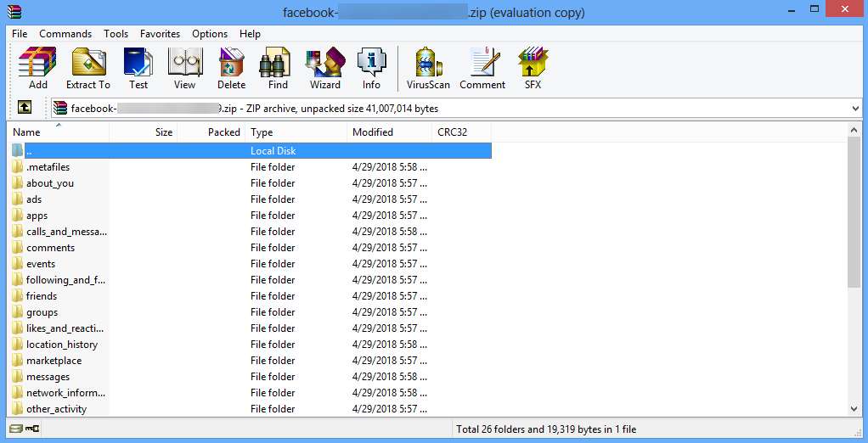This screenshot has width=868, height=443.
Task: Show archive Info
Action: click(x=371, y=68)
